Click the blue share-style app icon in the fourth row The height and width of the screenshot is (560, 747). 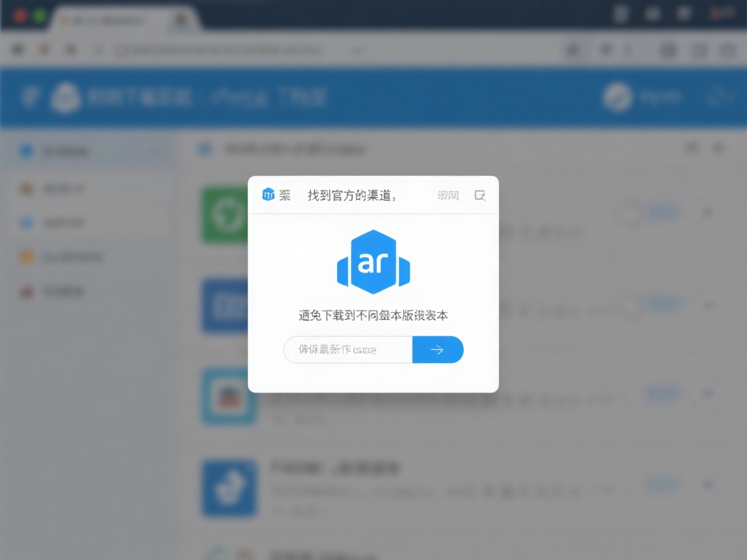[229, 489]
